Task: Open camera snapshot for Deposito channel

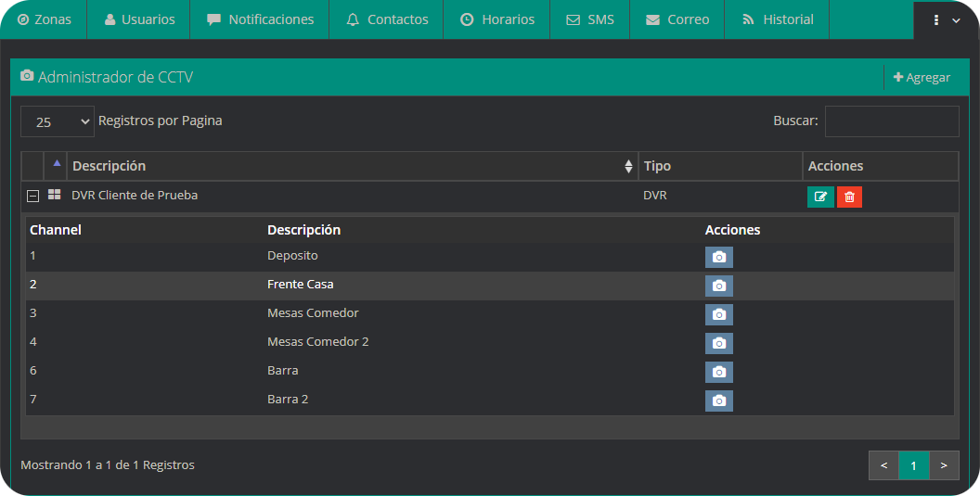Action: pos(718,257)
